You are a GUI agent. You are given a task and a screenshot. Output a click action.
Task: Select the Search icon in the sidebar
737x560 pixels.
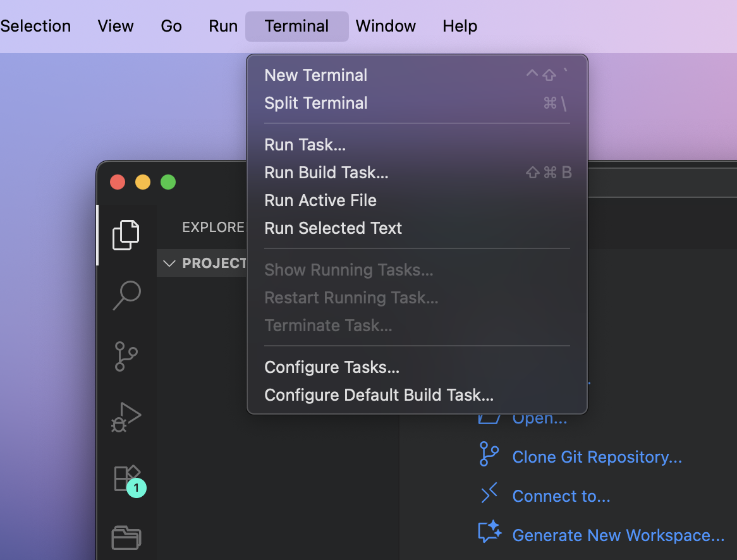pyautogui.click(x=126, y=295)
